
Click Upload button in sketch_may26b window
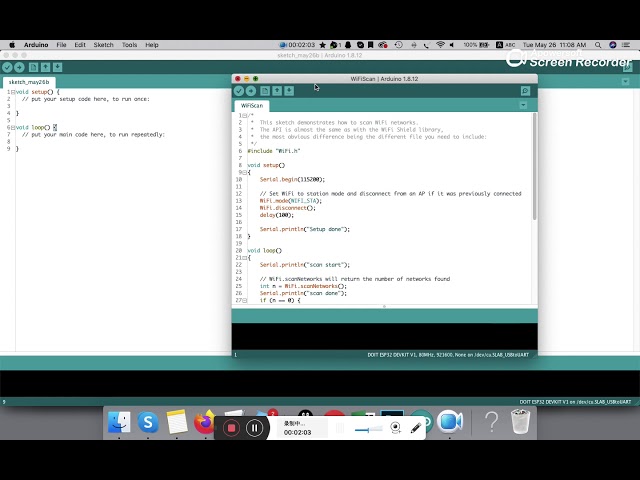tap(19, 68)
